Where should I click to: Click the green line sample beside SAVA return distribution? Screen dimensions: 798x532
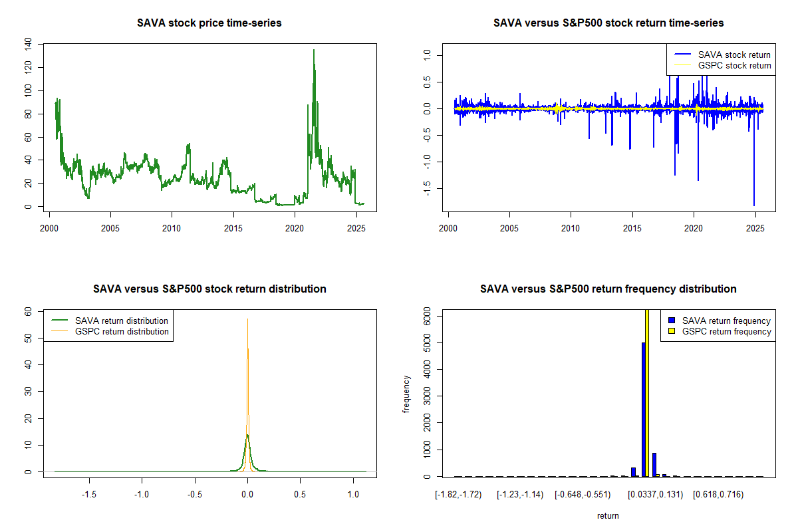(x=59, y=321)
